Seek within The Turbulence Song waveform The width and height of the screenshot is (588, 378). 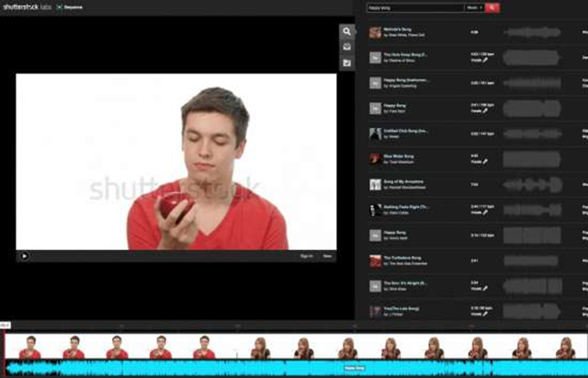(532, 260)
